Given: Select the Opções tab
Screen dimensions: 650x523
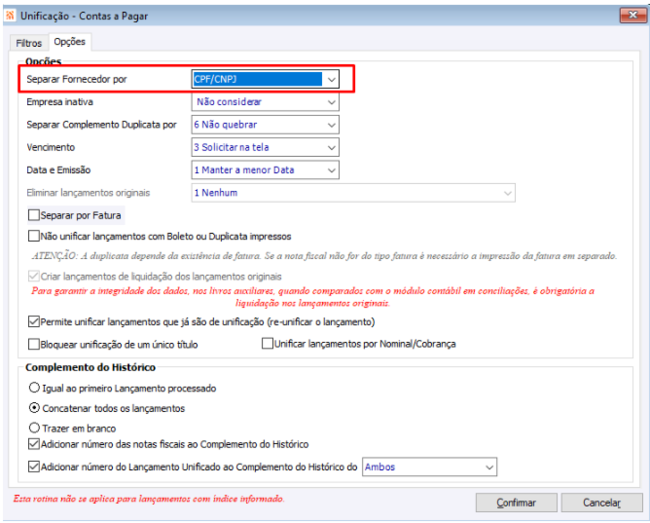Looking at the screenshot, I should (69, 42).
